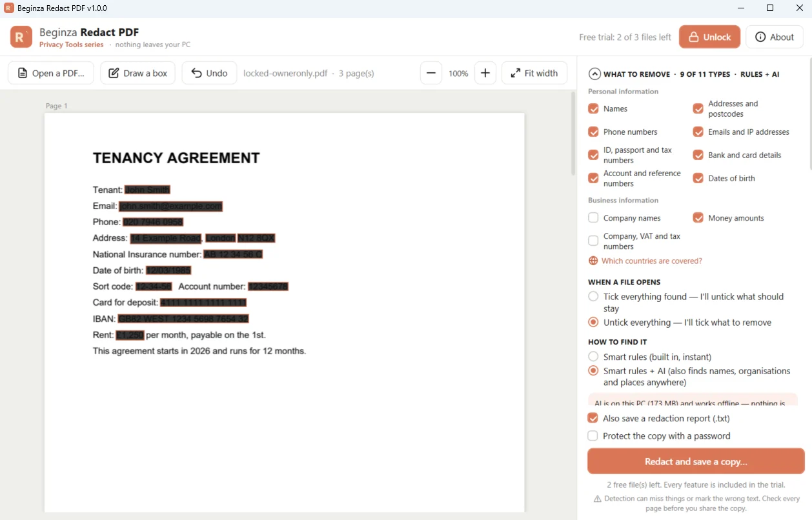Tick the Company names checkbox

[x=593, y=218]
